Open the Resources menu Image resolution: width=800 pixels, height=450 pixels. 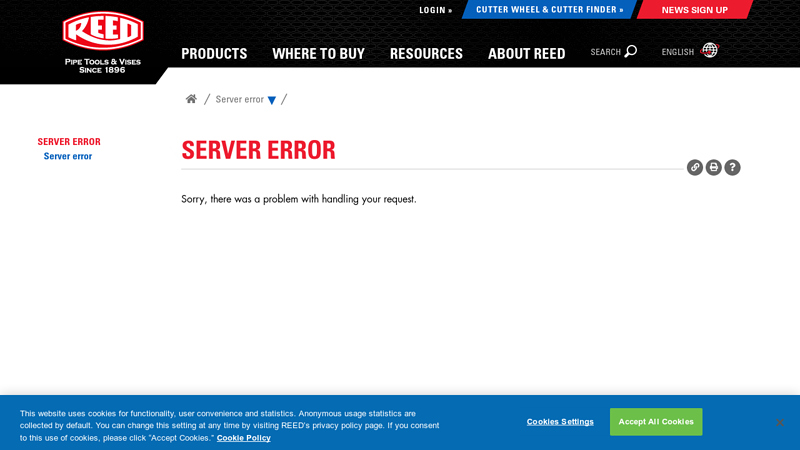426,54
